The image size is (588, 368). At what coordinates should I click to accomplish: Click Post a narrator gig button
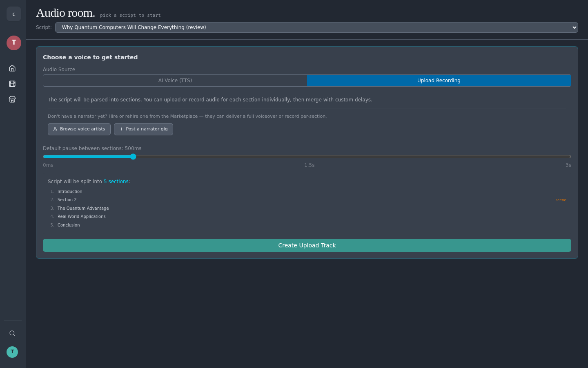pos(143,129)
